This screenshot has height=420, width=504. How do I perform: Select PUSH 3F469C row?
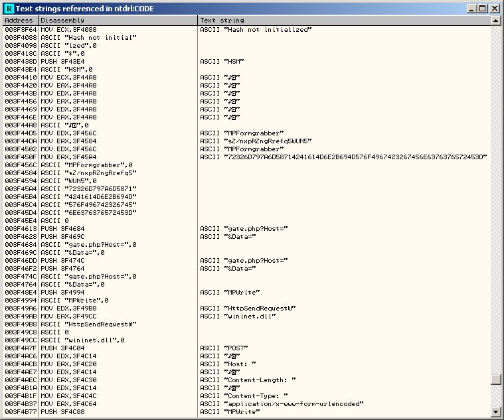coord(247,237)
